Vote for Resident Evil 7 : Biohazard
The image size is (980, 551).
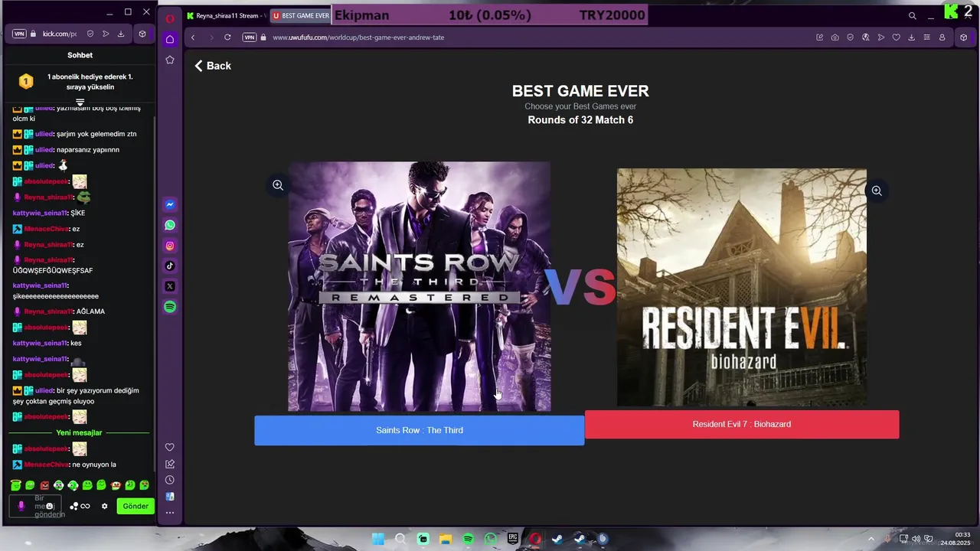point(742,424)
